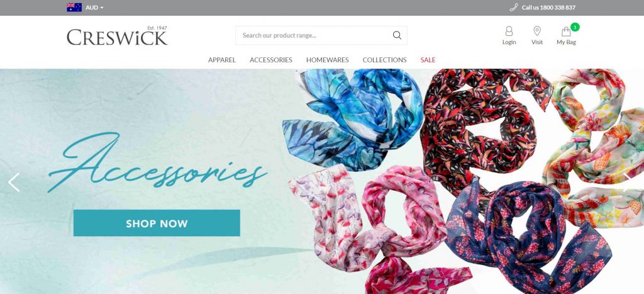Go to the Sale section
The height and width of the screenshot is (294, 644).
coord(428,60)
